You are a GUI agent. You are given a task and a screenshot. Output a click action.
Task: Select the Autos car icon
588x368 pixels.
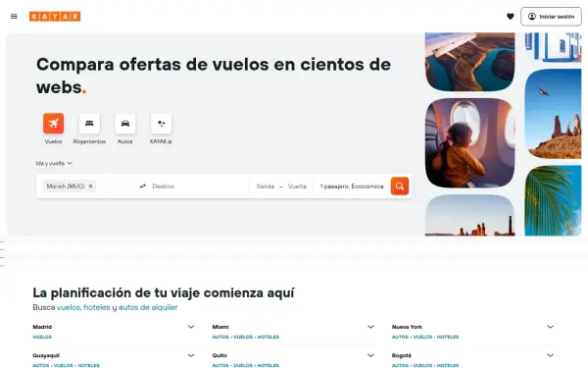point(125,124)
